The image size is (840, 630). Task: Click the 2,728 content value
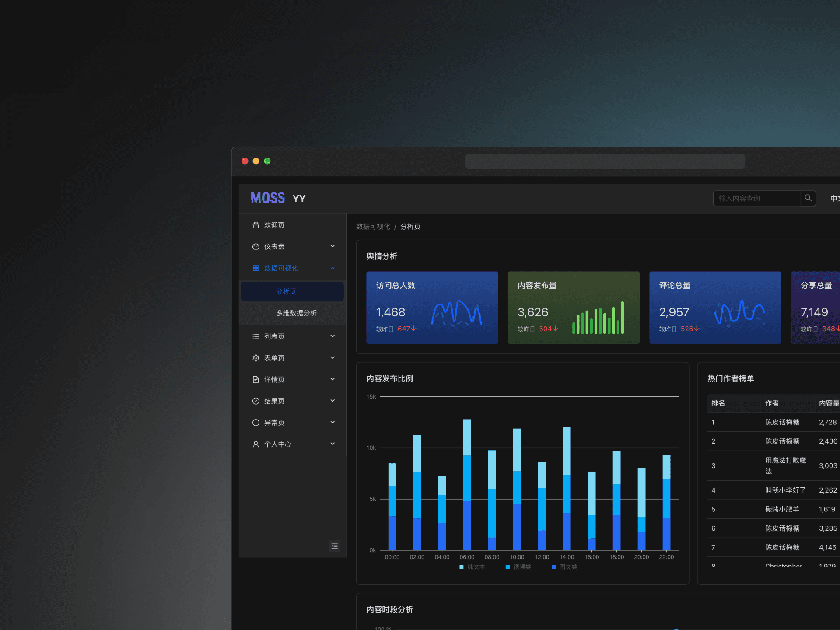coord(828,422)
